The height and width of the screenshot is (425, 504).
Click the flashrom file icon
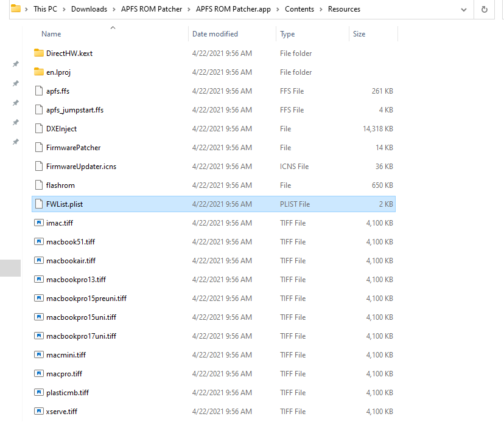point(38,185)
